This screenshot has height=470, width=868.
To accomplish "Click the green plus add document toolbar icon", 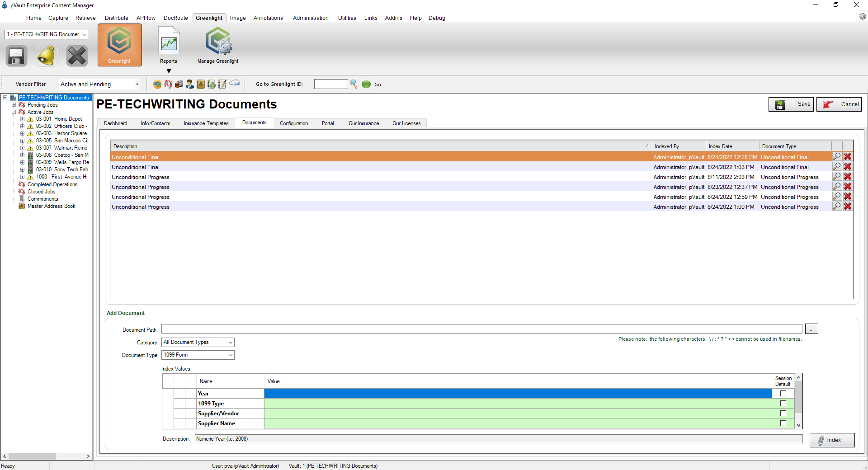I will (212, 84).
